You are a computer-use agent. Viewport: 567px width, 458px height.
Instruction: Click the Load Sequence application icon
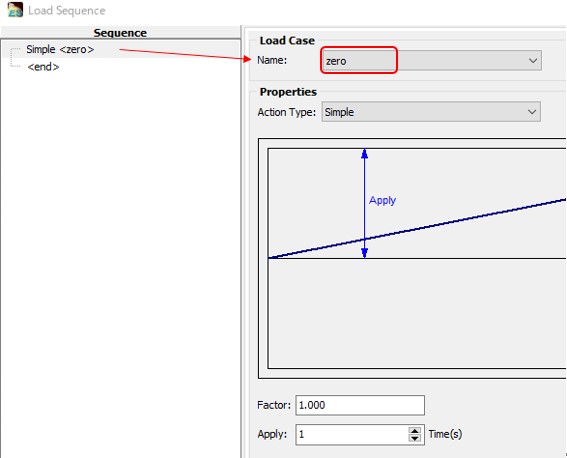pos(15,10)
